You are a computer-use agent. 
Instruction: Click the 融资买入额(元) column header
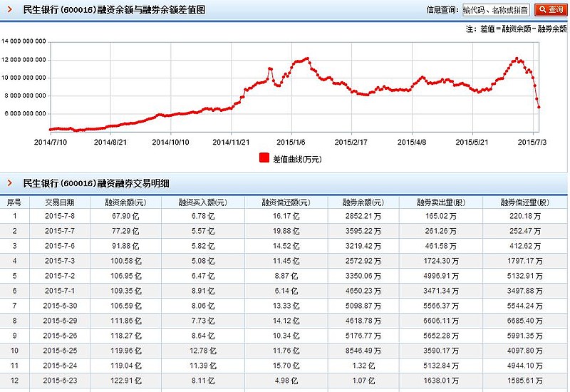coord(203,202)
